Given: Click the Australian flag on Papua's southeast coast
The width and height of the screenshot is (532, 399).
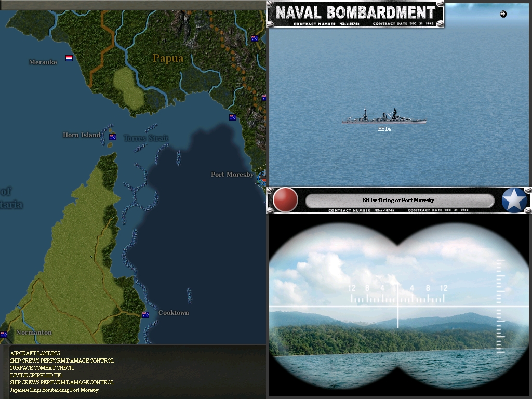Looking at the screenshot, I should tap(233, 117).
